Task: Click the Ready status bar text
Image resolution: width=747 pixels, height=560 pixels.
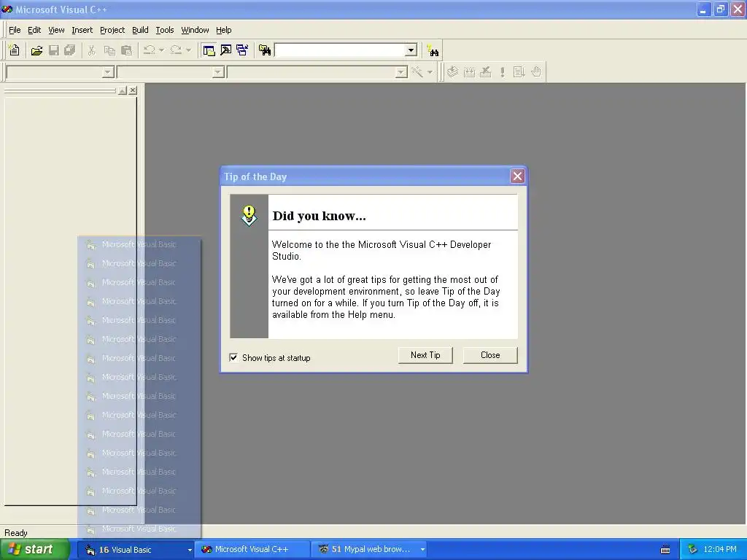Action: [x=16, y=533]
